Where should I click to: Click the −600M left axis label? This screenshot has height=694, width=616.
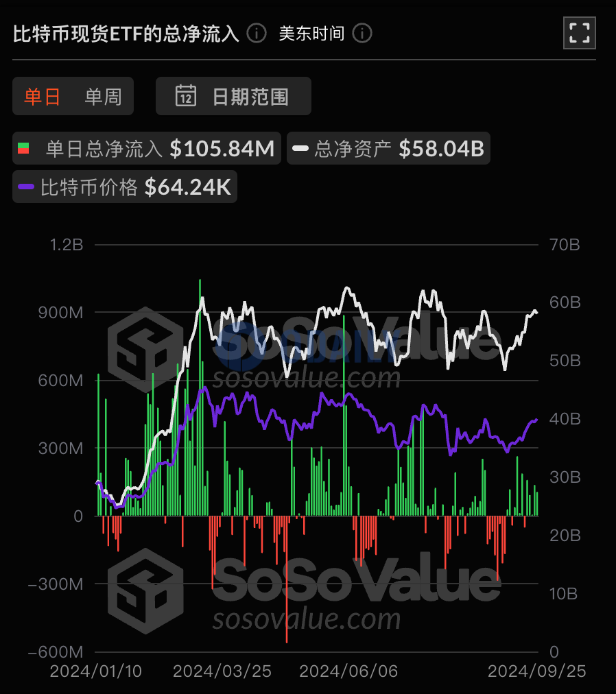(x=56, y=652)
